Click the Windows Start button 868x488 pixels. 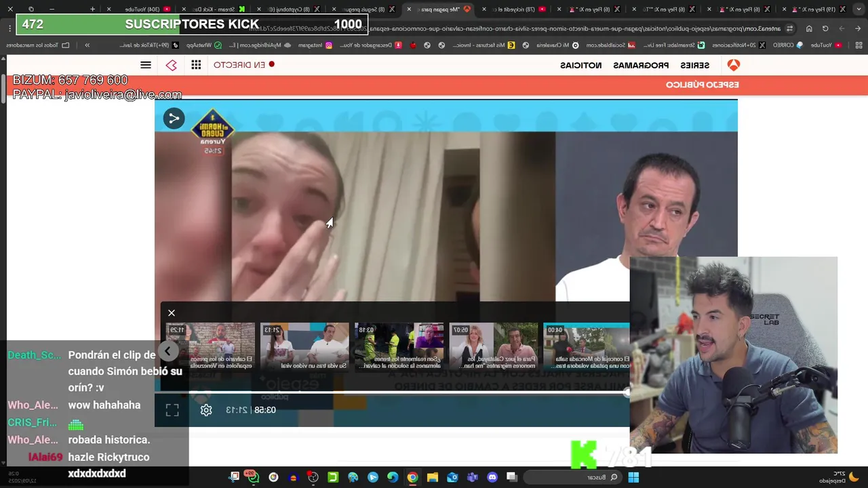[633, 477]
